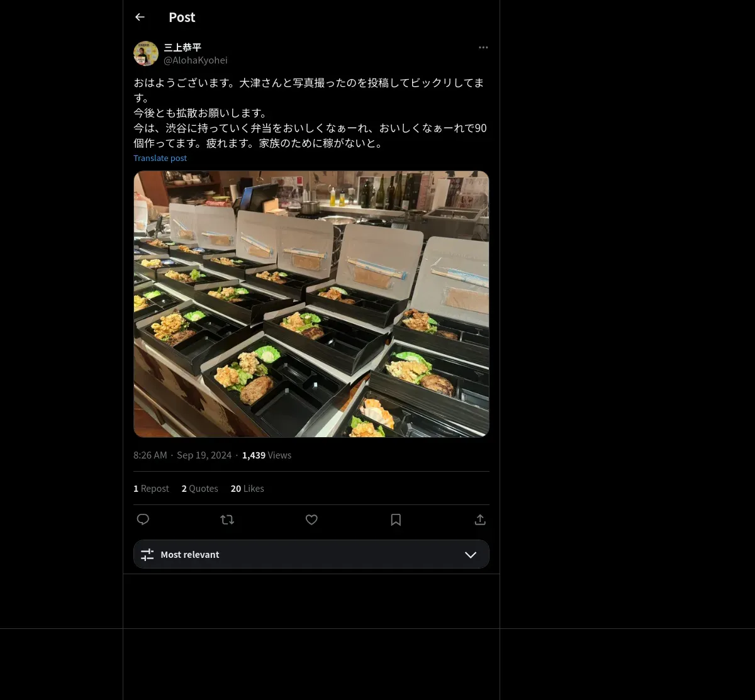Click the 1,439 Views count
The width and height of the screenshot is (755, 700).
click(267, 455)
